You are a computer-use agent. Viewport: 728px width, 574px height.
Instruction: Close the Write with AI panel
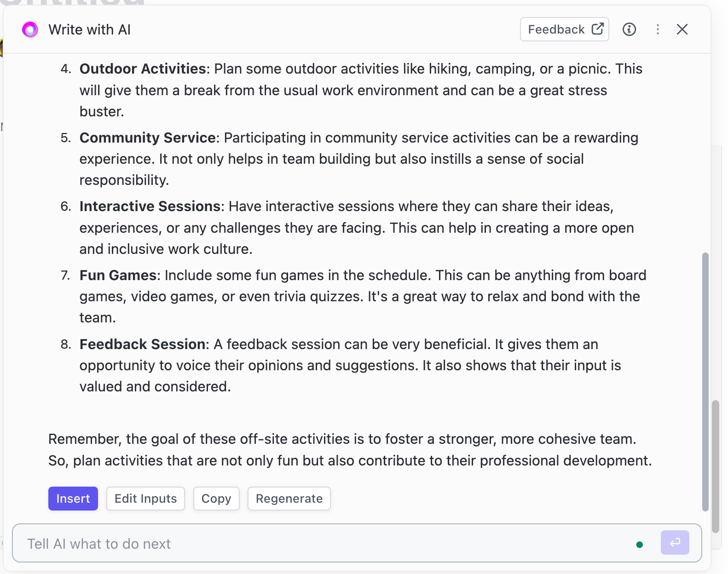coord(682,29)
